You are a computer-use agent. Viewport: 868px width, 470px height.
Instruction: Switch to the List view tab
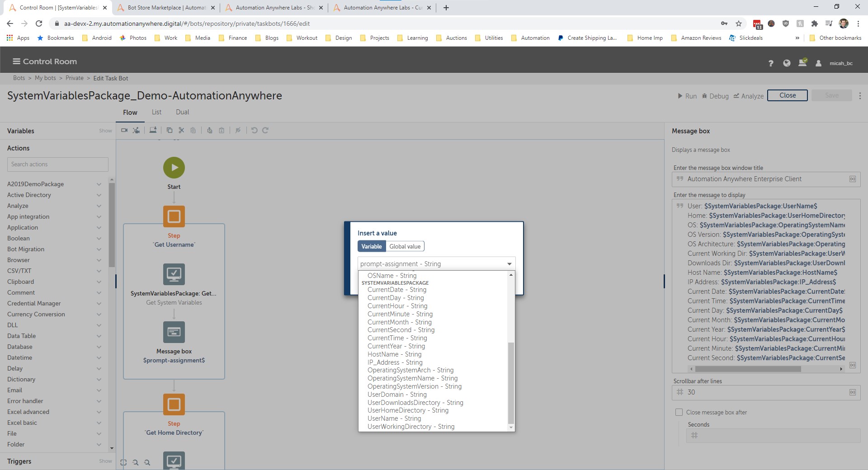click(156, 112)
